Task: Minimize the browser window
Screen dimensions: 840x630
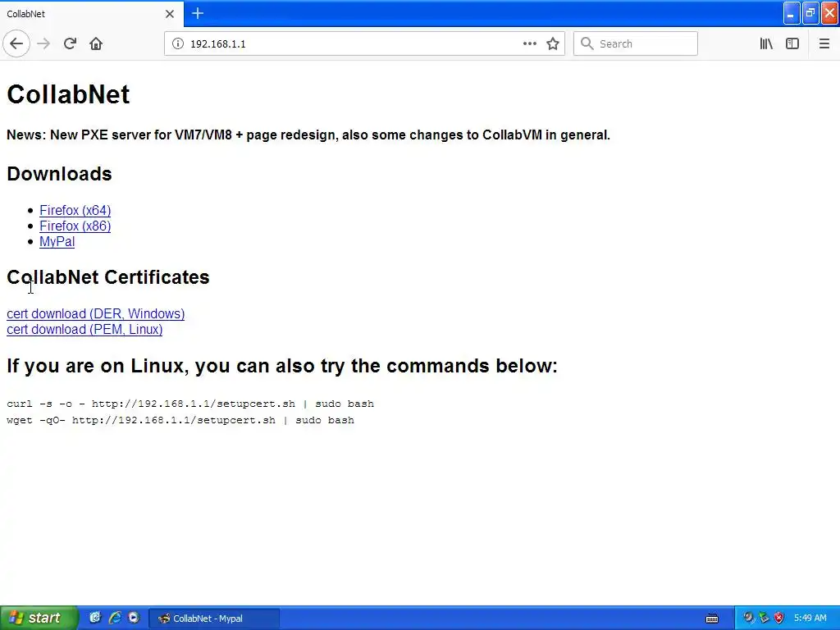Action: pyautogui.click(x=791, y=13)
